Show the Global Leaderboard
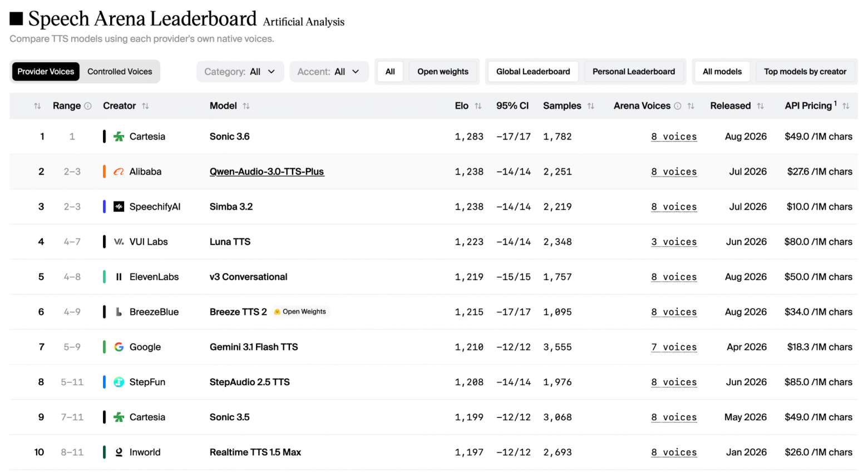Viewport: 868px width, 472px height. (533, 72)
